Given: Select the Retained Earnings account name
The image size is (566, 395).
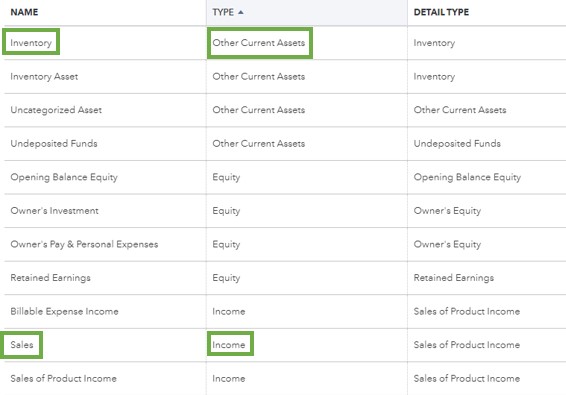Looking at the screenshot, I should [x=50, y=278].
